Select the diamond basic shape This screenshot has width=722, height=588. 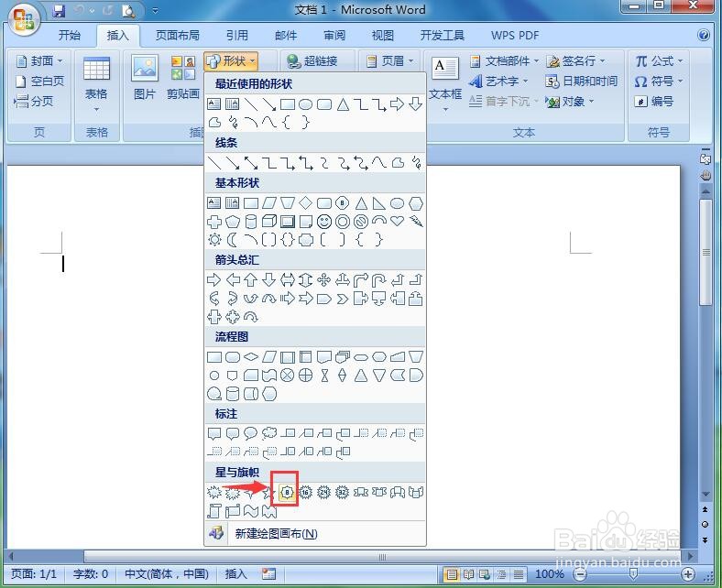tap(305, 203)
